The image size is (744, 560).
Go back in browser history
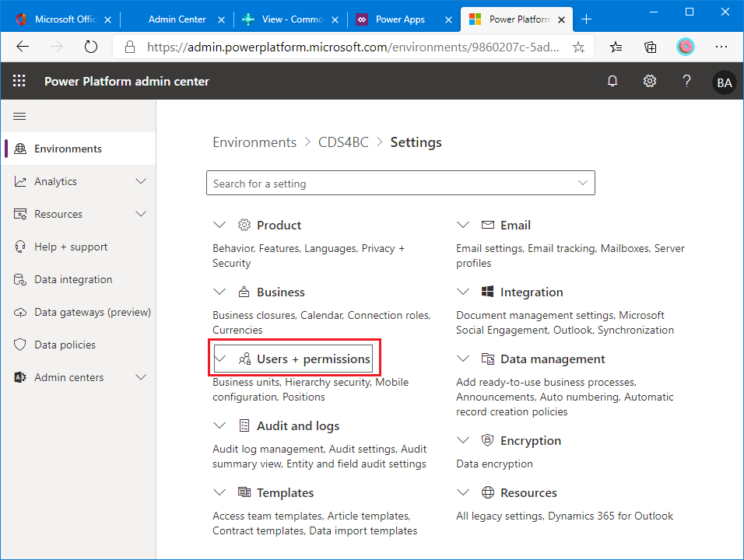click(x=23, y=47)
